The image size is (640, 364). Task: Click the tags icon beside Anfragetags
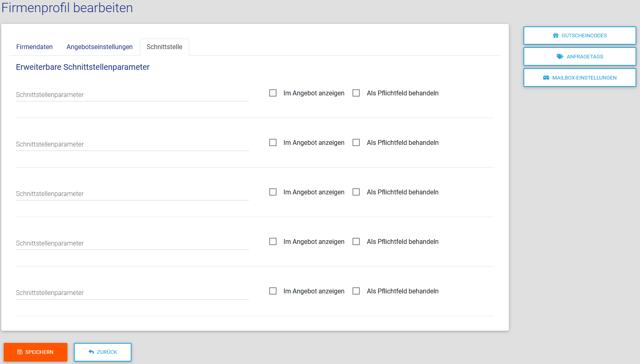click(x=560, y=57)
